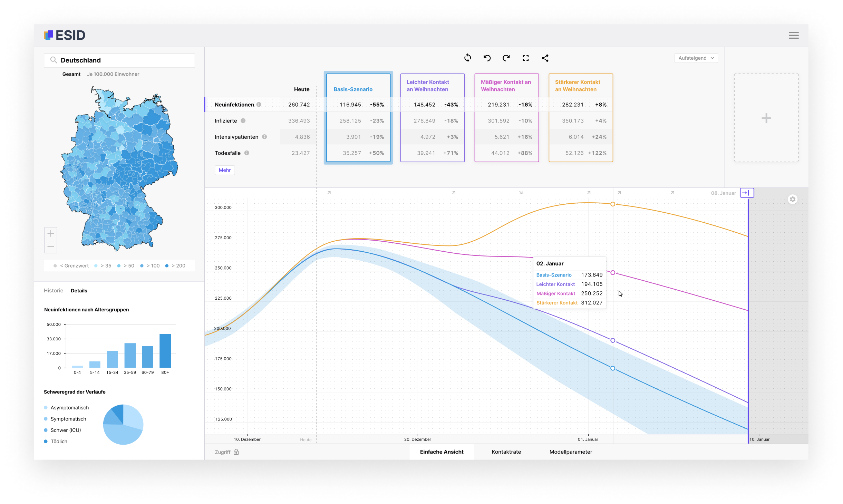Click the Infizierte row label
The width and height of the screenshot is (843, 504).
pyautogui.click(x=226, y=121)
